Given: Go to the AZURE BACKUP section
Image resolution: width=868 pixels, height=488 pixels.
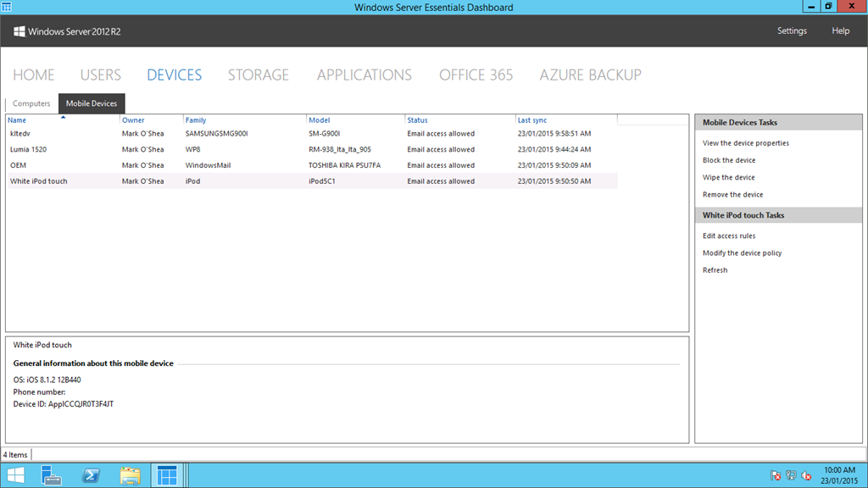Looking at the screenshot, I should pyautogui.click(x=590, y=75).
